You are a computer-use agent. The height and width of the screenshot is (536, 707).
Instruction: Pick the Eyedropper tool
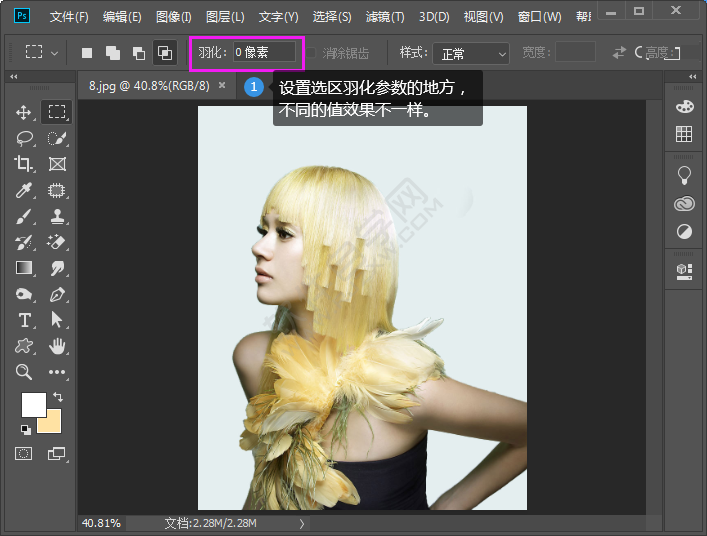point(24,190)
